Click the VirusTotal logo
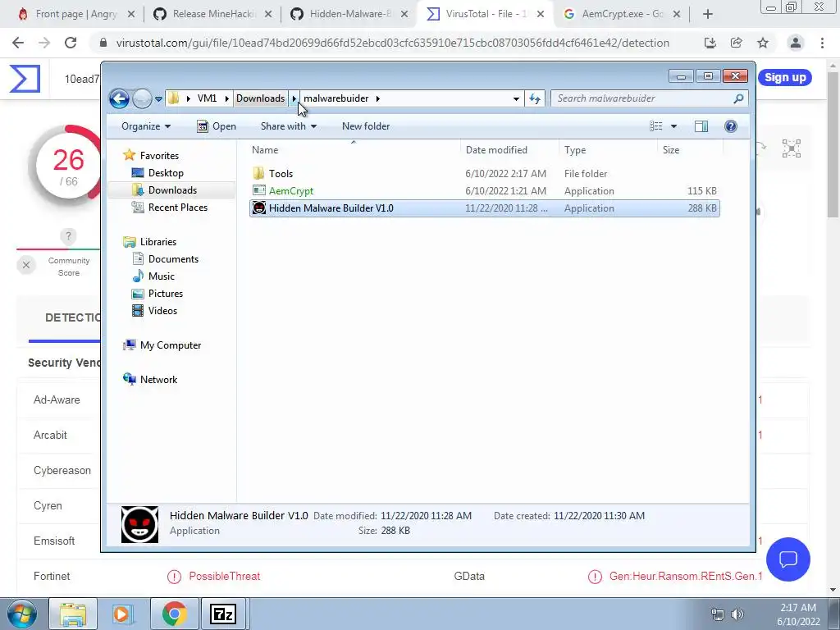840x630 pixels. 25,79
